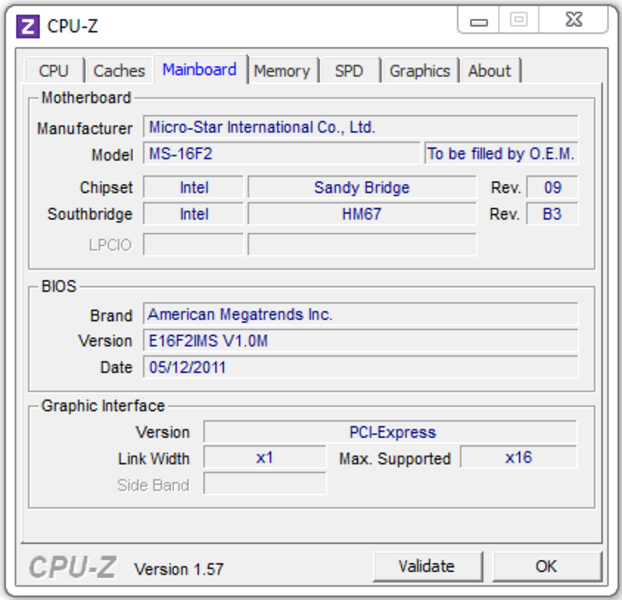The image size is (622, 600).
Task: Click the 'To be filled by O.E.M.' field
Action: click(x=501, y=153)
